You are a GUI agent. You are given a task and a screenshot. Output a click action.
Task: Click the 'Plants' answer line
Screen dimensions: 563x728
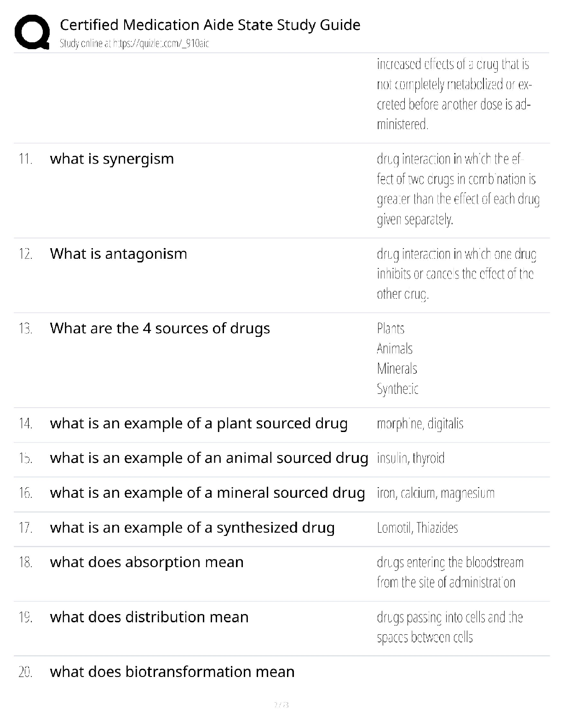(x=391, y=329)
